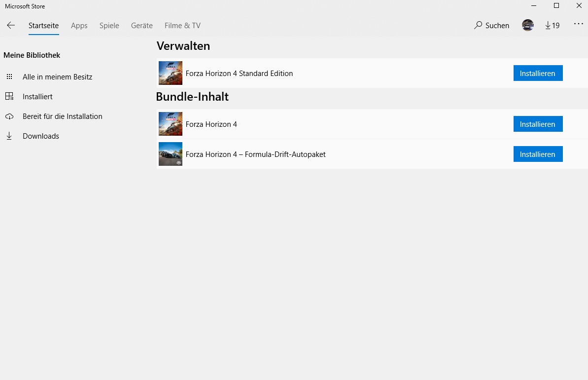Install Forza Horizon 4 Standard Edition
Screen dimensions: 588x380
(538, 73)
